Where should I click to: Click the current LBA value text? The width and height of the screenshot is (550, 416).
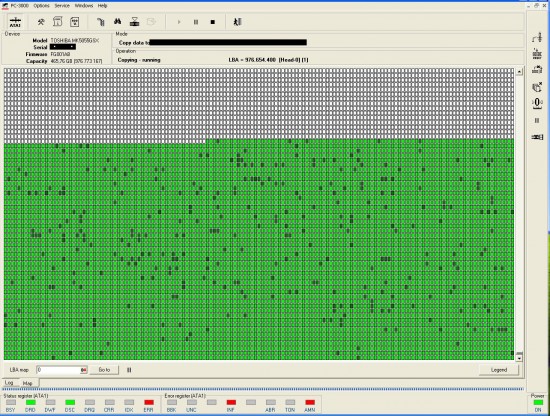tap(268, 60)
